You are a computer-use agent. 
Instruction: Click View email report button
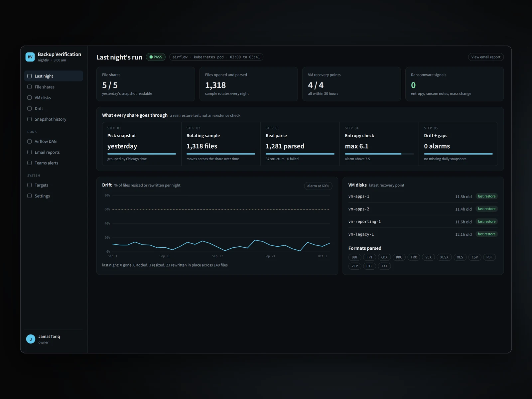tap(486, 57)
